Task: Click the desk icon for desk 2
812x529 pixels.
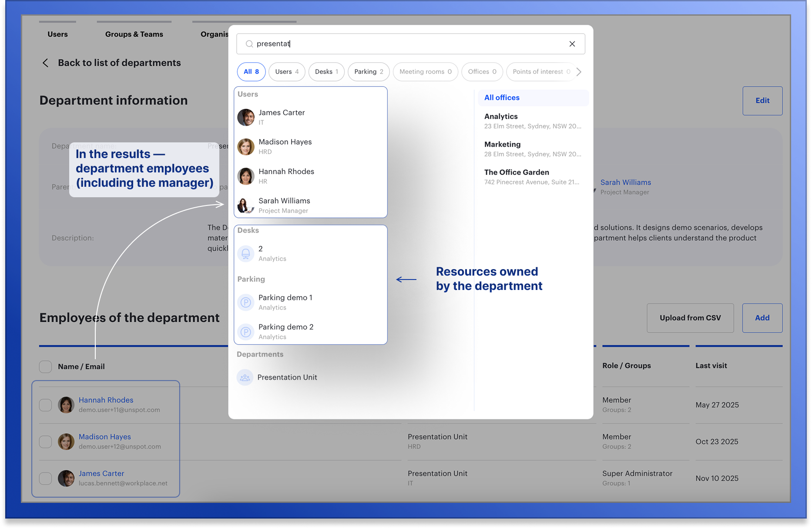Action: coord(246,253)
